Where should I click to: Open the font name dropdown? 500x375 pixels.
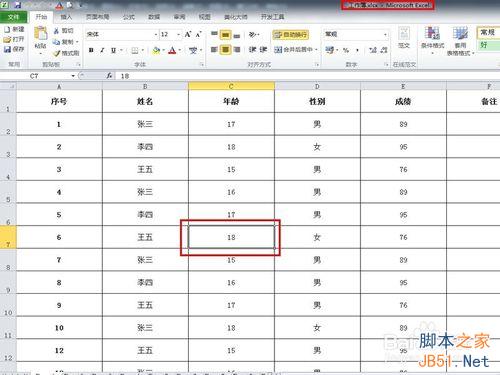coord(156,34)
